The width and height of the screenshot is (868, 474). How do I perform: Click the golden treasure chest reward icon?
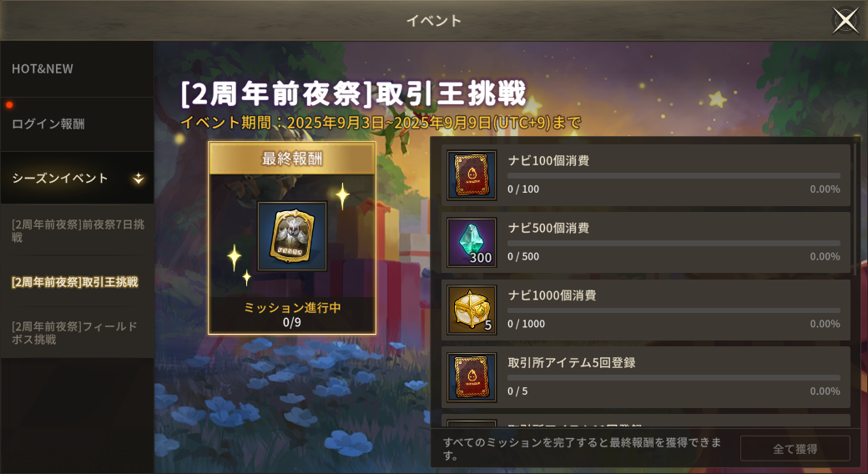tap(472, 310)
